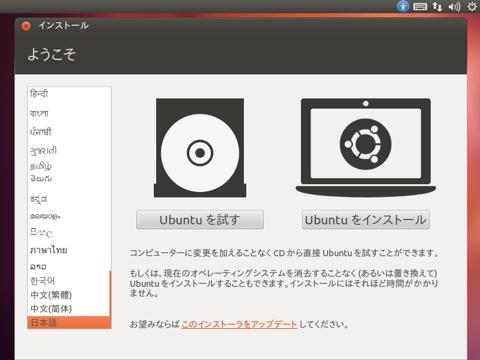The image size is (480, 360).
Task: Open the sound volume indicator
Action: 454,7
